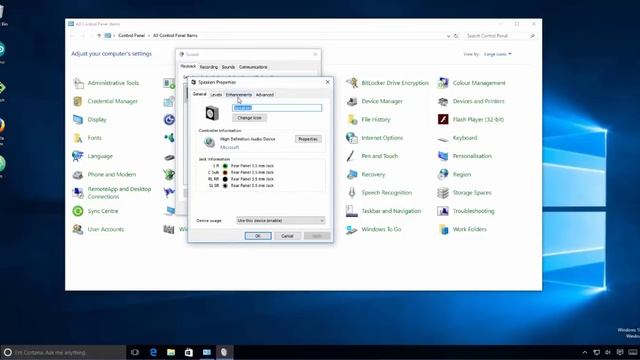Open the Internet Options icon
Image resolution: width=640 pixels, height=360 pixels.
click(352, 138)
